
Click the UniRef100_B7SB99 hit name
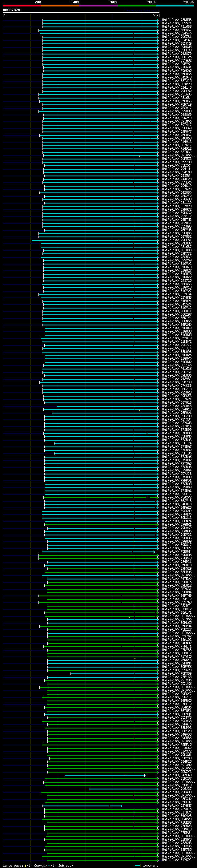tap(177, 430)
